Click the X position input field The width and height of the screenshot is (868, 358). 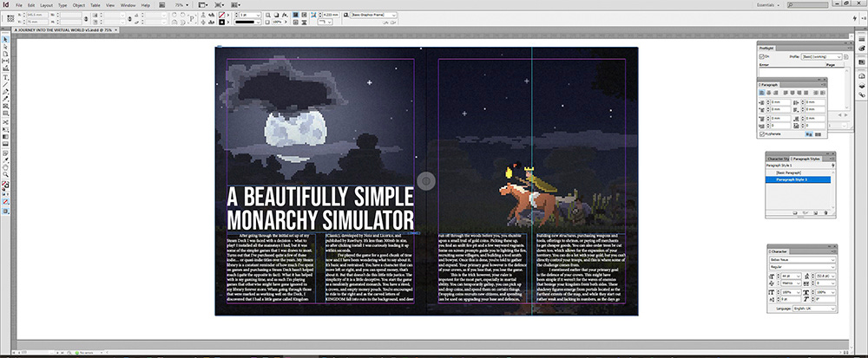[x=36, y=15]
